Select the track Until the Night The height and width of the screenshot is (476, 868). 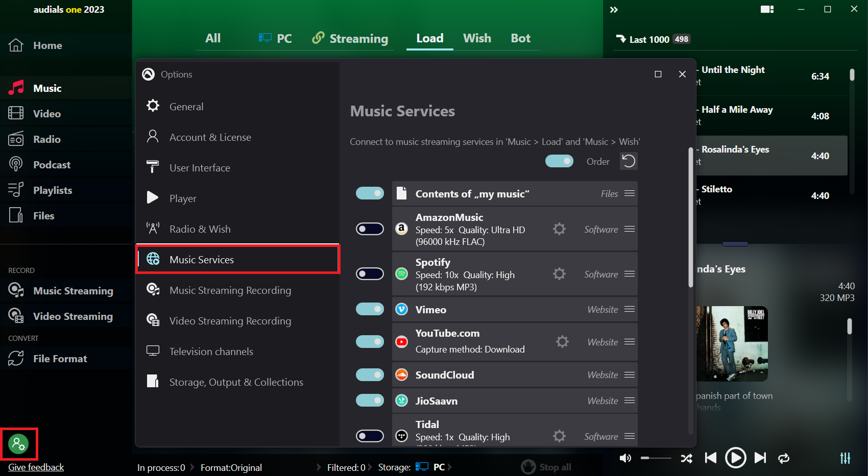click(771, 76)
